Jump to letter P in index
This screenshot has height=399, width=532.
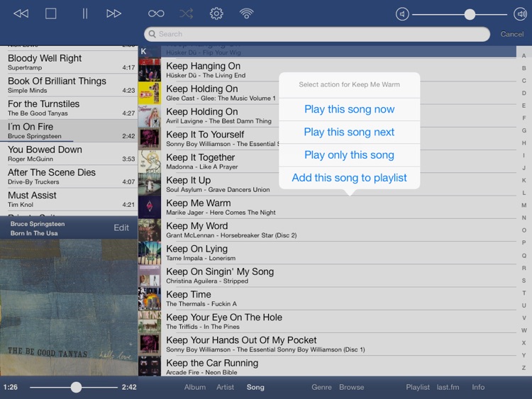point(524,242)
